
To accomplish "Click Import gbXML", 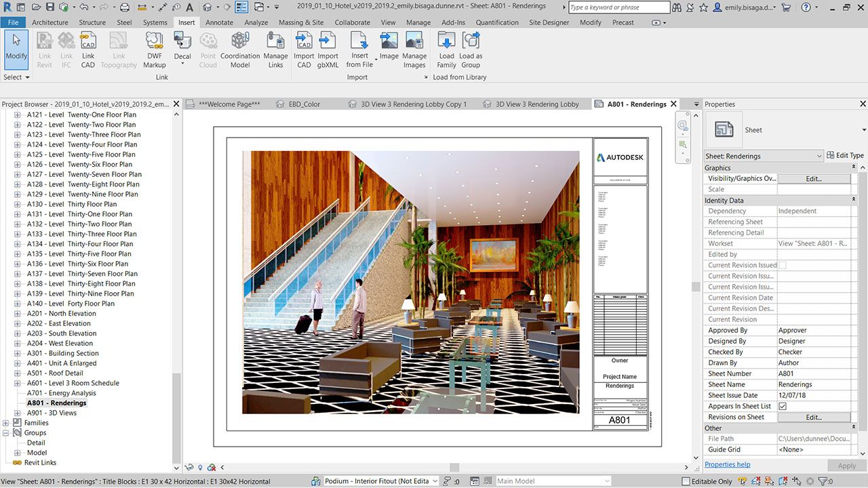I will pos(328,50).
